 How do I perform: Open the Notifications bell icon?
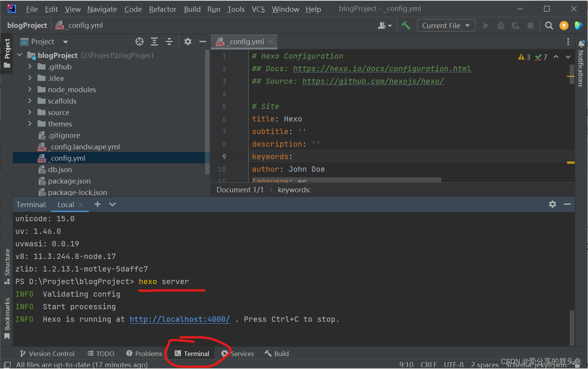coord(581,43)
